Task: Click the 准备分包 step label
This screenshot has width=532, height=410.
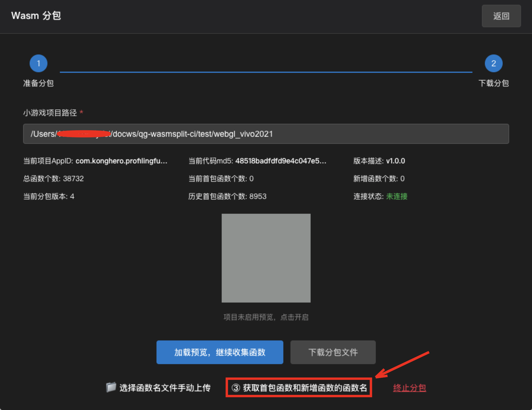Action: point(39,83)
